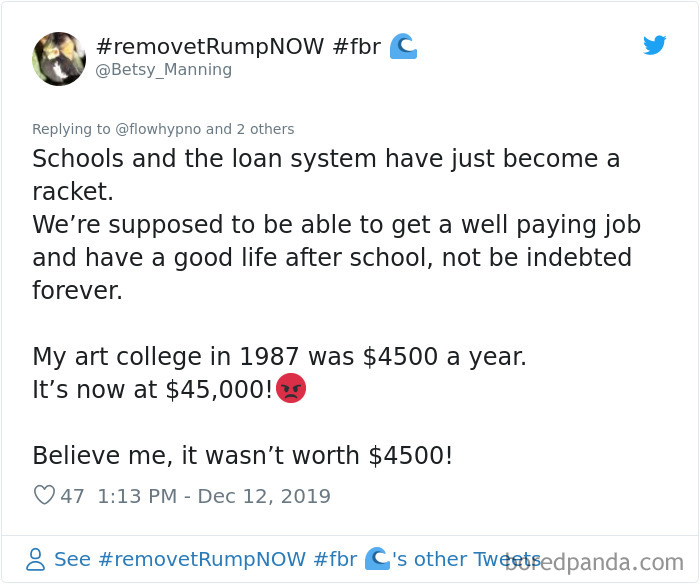Open the @Betsy_Manning handle link
Viewport: 700px width, 584px height.
163,70
